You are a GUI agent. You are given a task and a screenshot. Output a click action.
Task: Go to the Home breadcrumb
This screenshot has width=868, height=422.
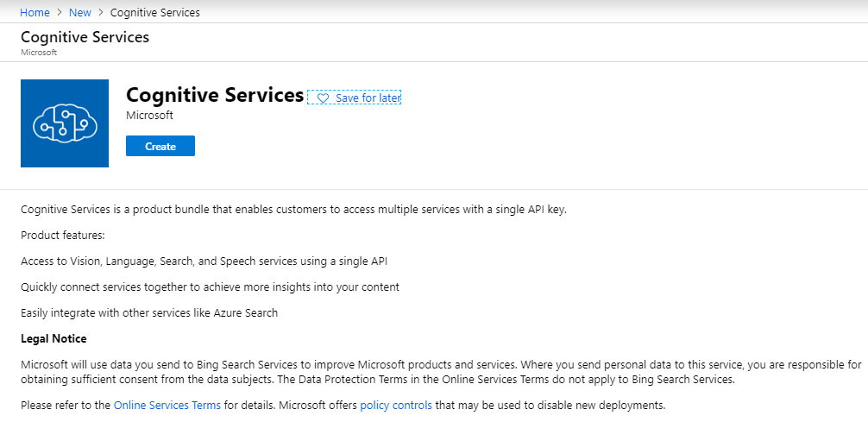(x=35, y=13)
